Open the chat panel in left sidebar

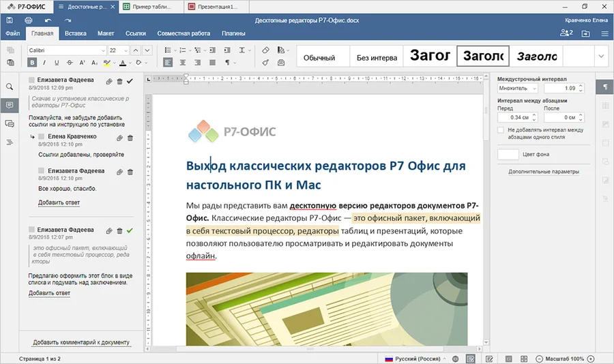pyautogui.click(x=10, y=123)
